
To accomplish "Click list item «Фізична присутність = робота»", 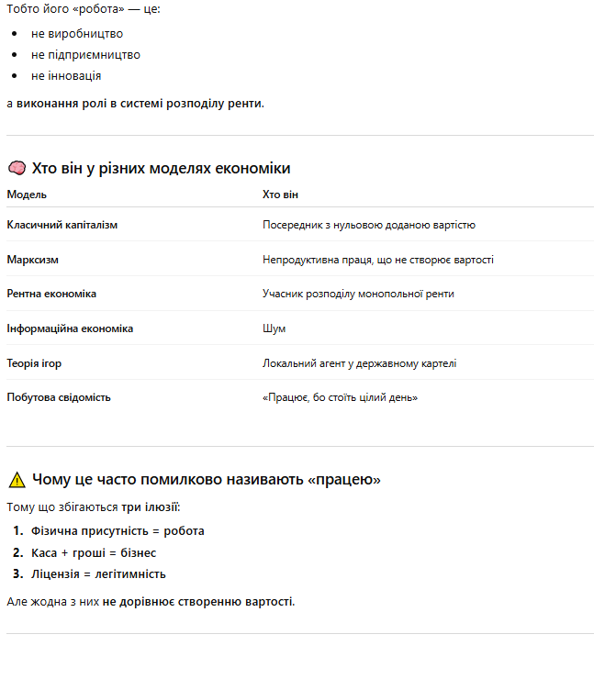I will point(118,531).
